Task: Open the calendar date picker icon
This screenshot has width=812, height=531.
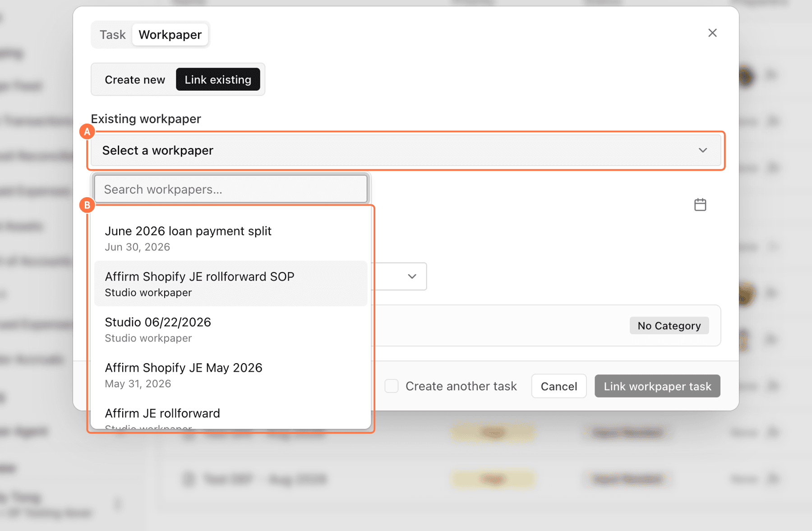Action: pyautogui.click(x=700, y=205)
